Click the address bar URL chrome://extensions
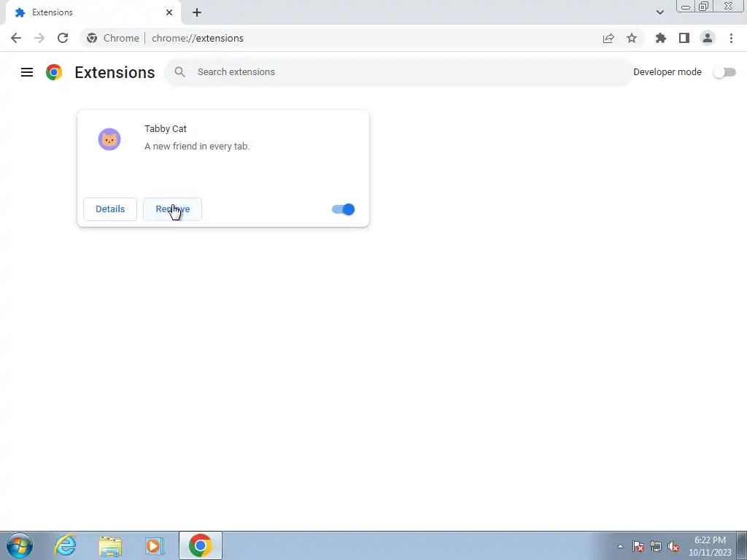Viewport: 747px width, 560px height. click(198, 38)
